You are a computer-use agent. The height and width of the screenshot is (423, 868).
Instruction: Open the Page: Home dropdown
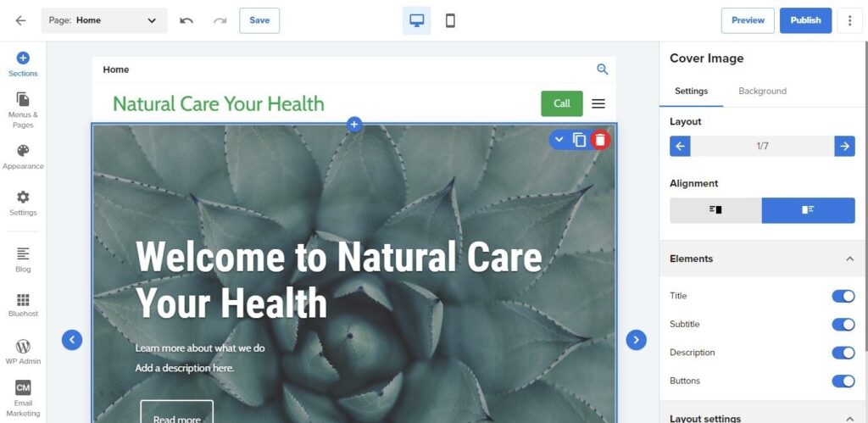click(104, 20)
